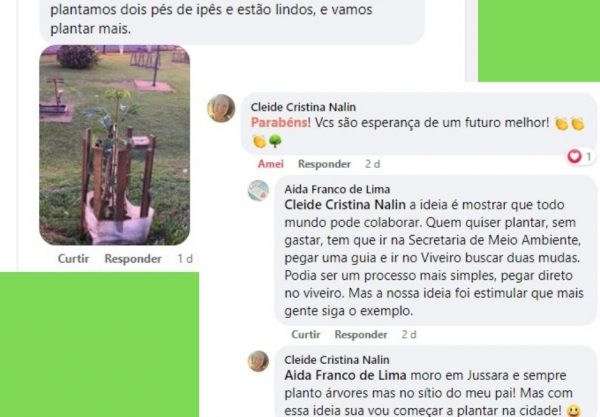Open Cleide Cristina Nalin's lower reply avatar
The width and height of the screenshot is (600, 417).
258,361
